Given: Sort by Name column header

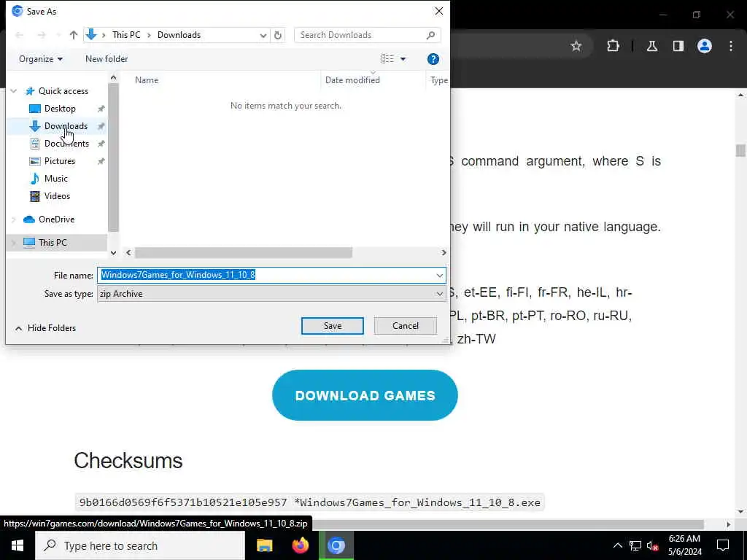Looking at the screenshot, I should point(146,80).
